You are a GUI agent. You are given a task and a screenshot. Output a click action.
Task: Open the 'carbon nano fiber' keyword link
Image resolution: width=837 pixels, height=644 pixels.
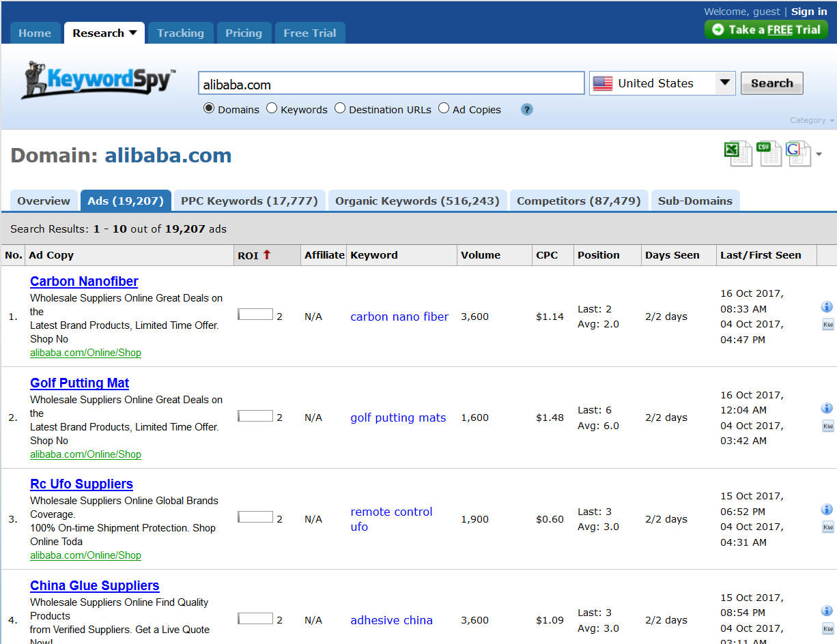click(x=399, y=317)
